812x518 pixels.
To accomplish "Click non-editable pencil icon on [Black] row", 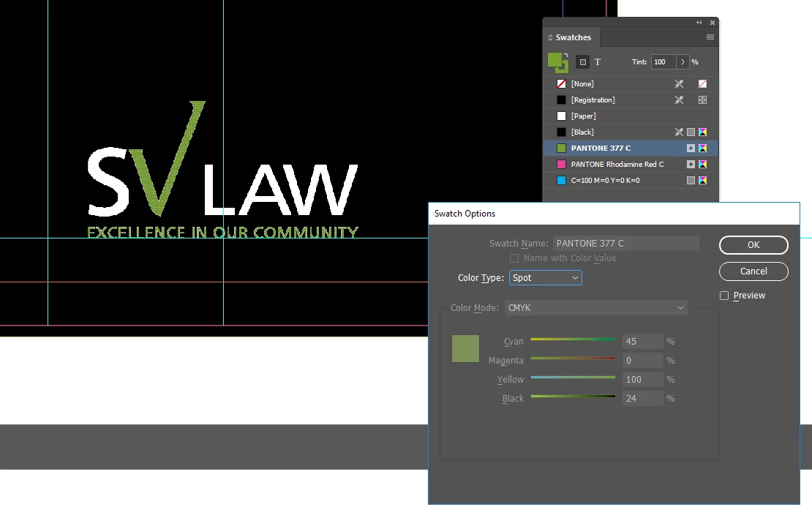I will pos(679,132).
